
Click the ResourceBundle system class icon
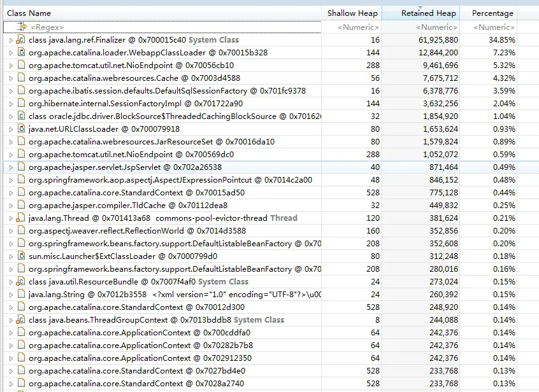(x=20, y=281)
